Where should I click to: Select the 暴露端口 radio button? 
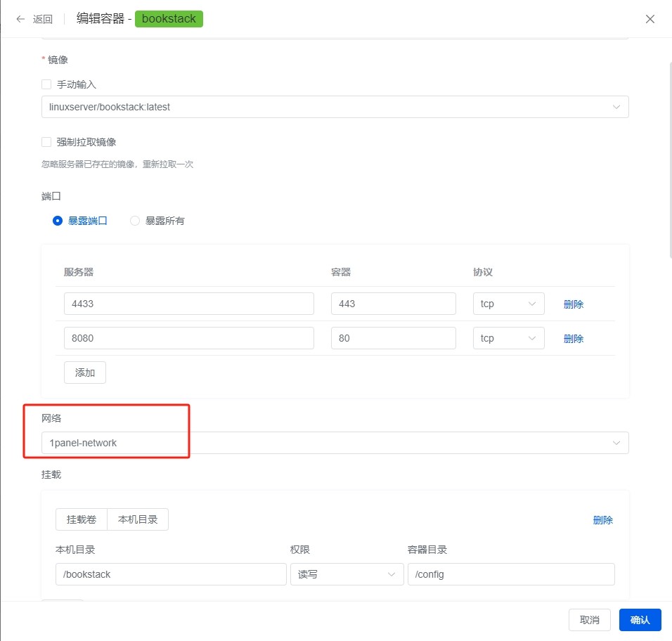(58, 221)
